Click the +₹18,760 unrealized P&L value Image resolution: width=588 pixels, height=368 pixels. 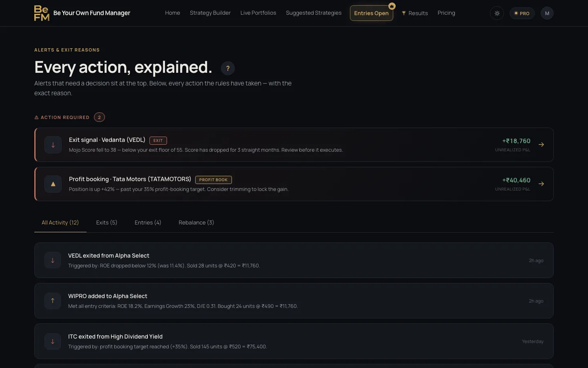[516, 141]
